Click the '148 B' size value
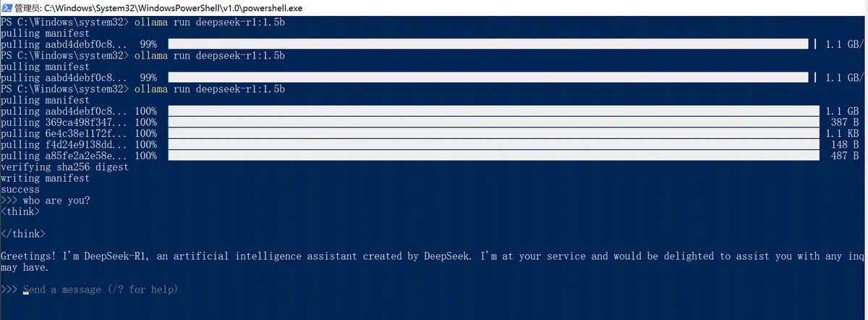The image size is (868, 320). [x=845, y=145]
